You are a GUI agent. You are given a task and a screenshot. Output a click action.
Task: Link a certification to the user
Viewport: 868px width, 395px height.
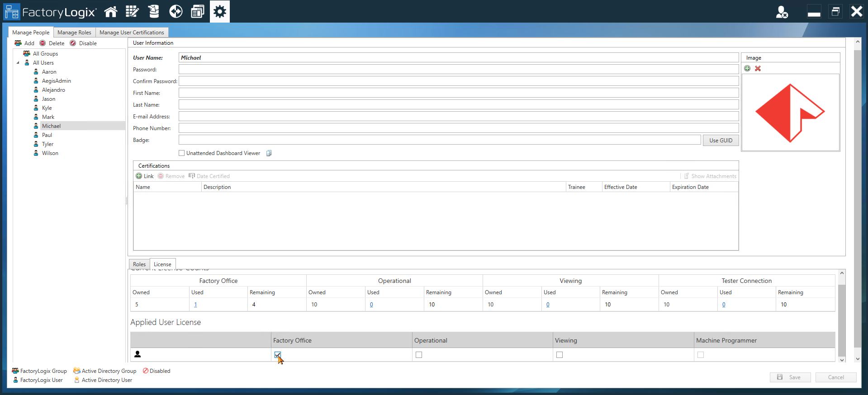click(145, 176)
